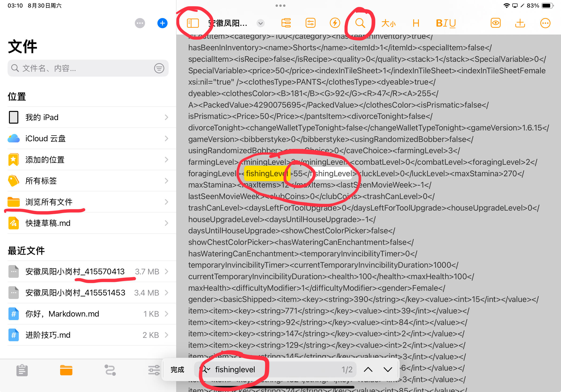Expand chevron on 浏览所有文件 row
This screenshot has height=392, width=561.
click(x=166, y=202)
